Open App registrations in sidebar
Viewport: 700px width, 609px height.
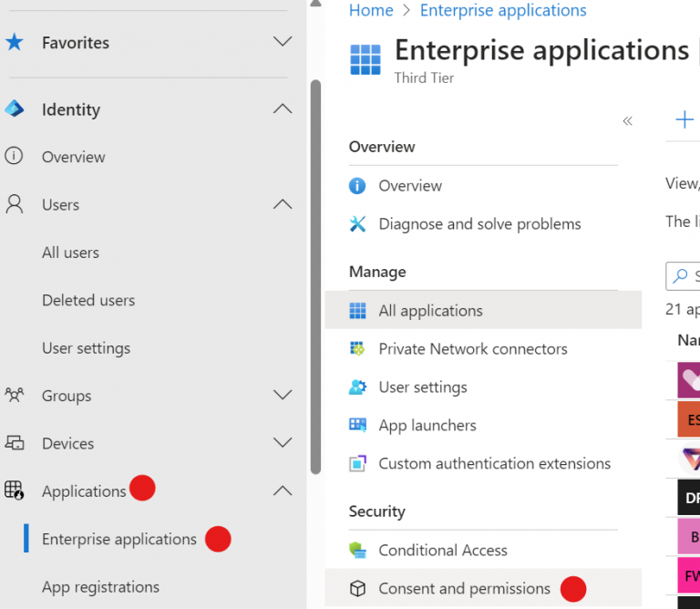click(x=100, y=587)
